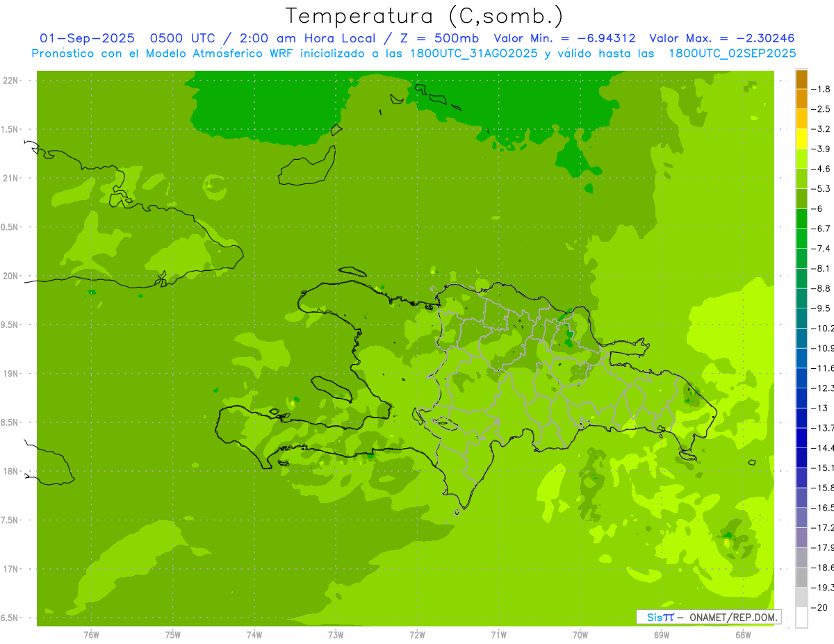Click the '-1.8' colorbar value
Screen dimensions: 834x644
click(821, 90)
